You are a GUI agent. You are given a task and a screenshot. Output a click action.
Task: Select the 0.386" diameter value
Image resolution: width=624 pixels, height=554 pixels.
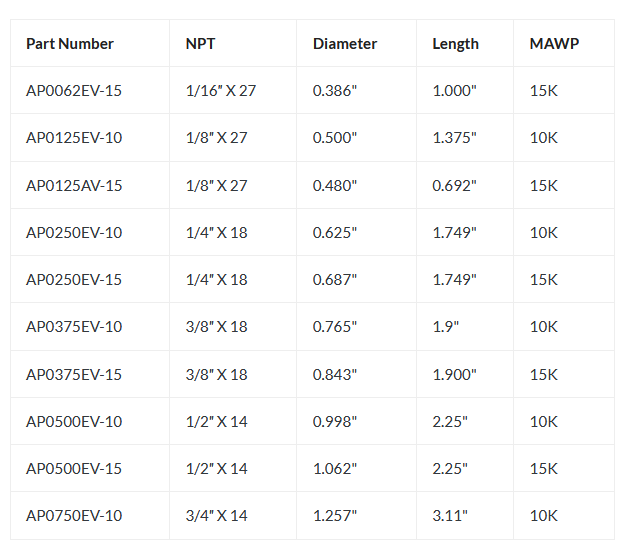(335, 91)
